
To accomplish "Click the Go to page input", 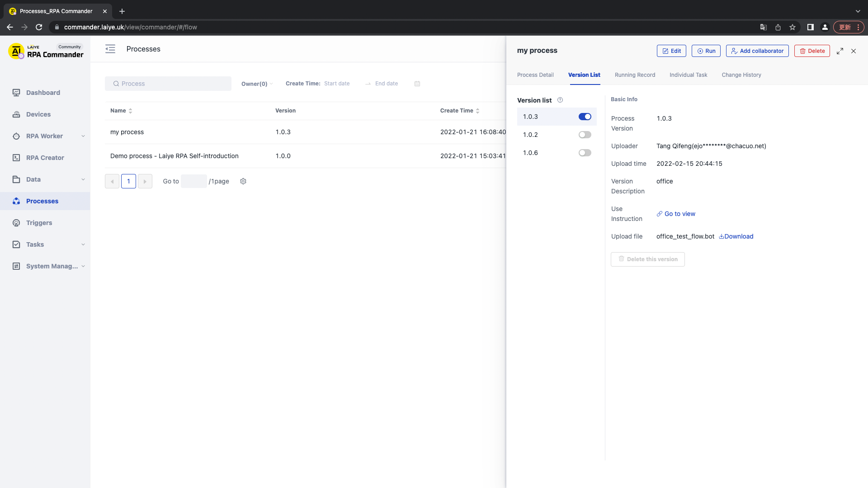I will point(193,181).
